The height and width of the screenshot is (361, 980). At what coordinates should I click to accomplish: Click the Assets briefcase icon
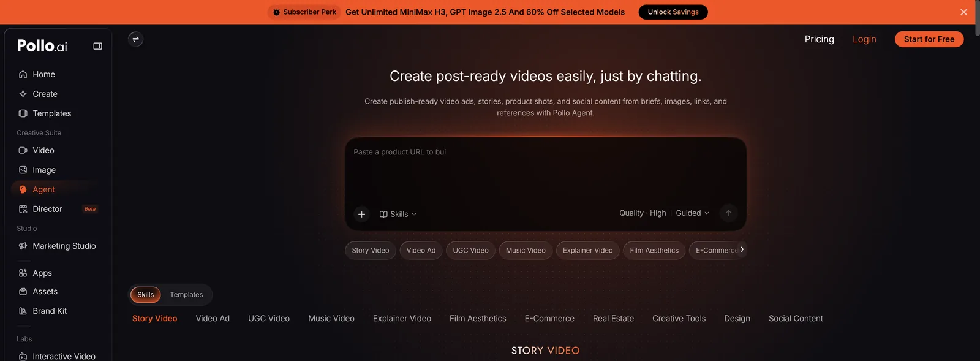click(x=23, y=292)
